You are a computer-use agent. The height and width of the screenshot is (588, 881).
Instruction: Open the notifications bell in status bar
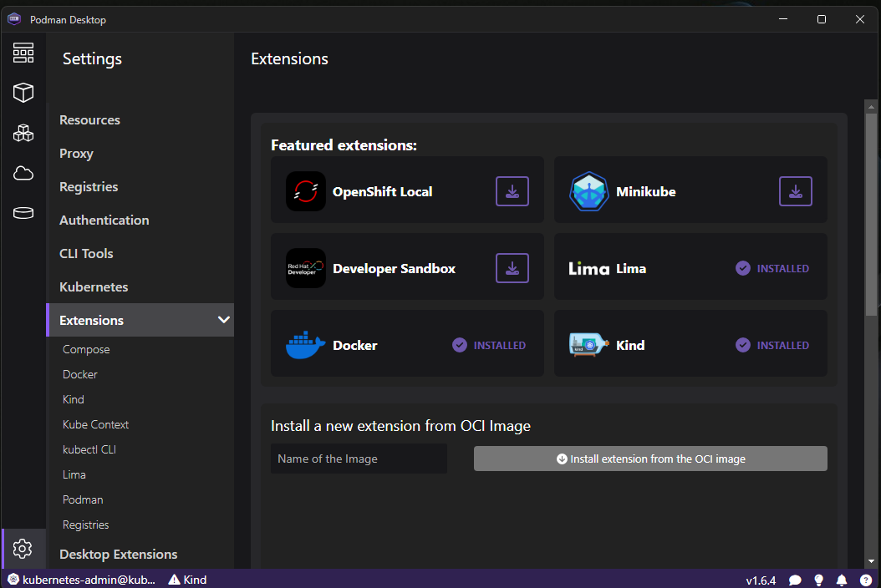coord(842,580)
